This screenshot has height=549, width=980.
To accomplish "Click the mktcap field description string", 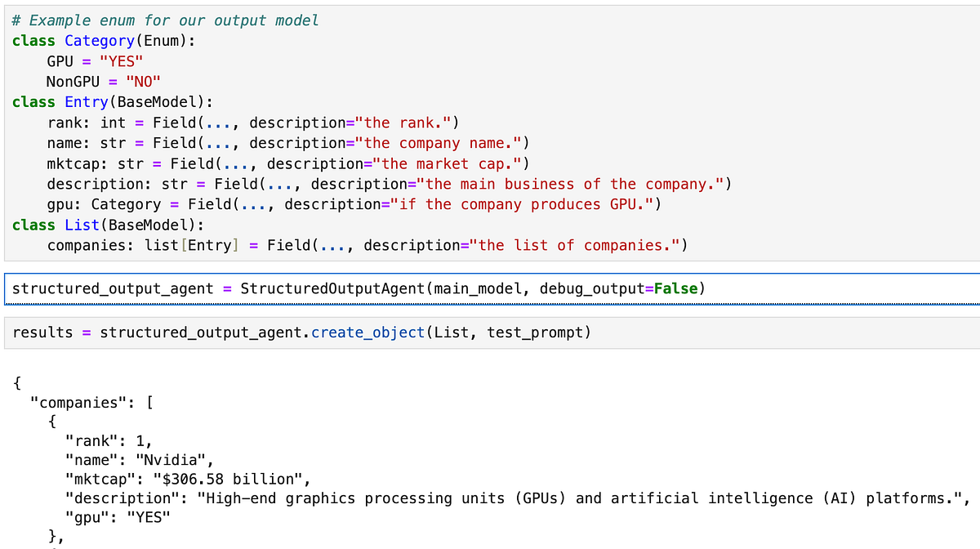I will point(445,163).
